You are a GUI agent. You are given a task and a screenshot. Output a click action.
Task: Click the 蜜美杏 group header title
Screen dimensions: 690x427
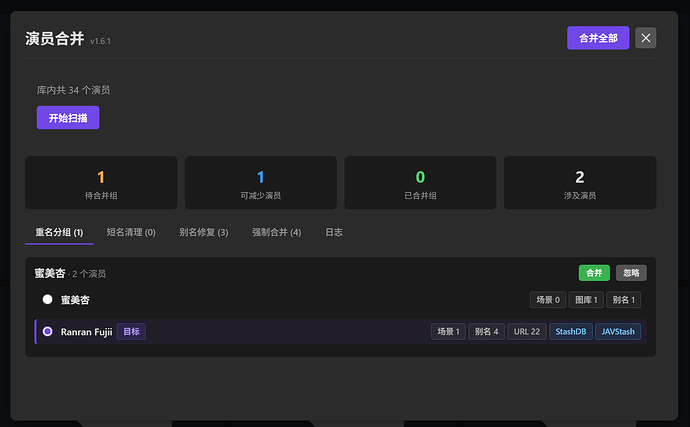50,273
